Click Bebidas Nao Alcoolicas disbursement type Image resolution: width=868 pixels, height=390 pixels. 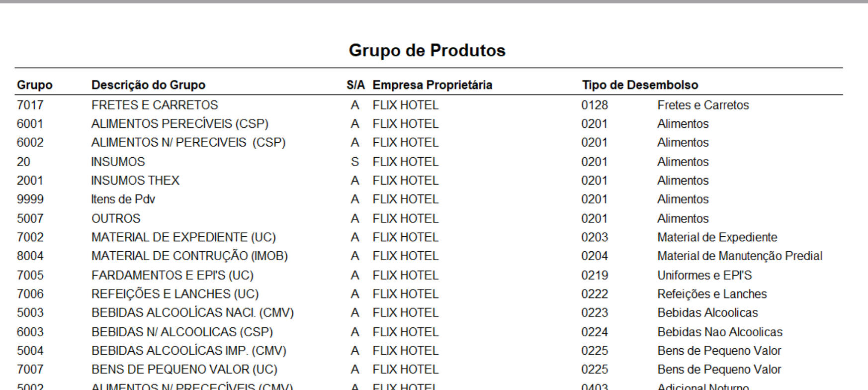coord(720,332)
